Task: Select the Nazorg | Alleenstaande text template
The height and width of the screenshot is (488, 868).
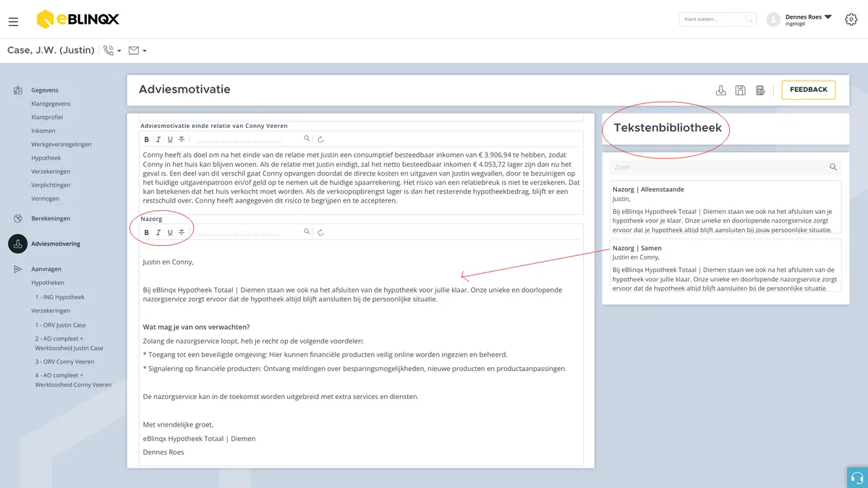Action: click(726, 207)
